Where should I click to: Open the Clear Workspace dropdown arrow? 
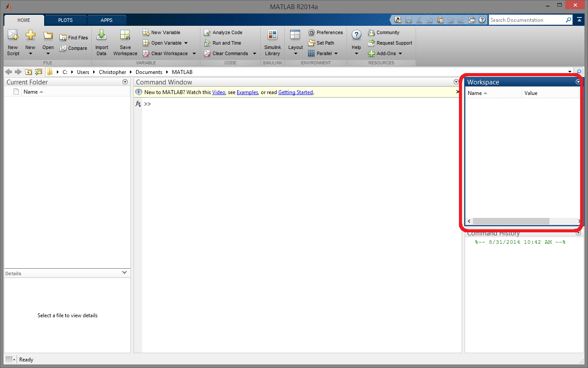coord(194,53)
